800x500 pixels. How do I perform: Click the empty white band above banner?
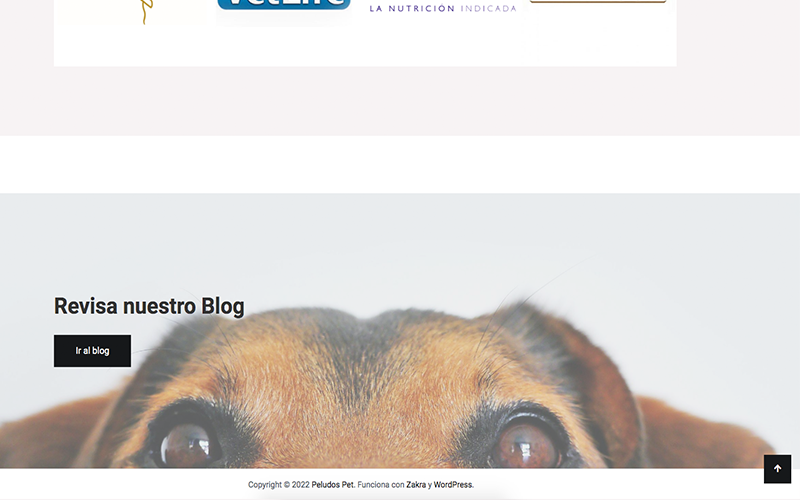[x=400, y=164]
